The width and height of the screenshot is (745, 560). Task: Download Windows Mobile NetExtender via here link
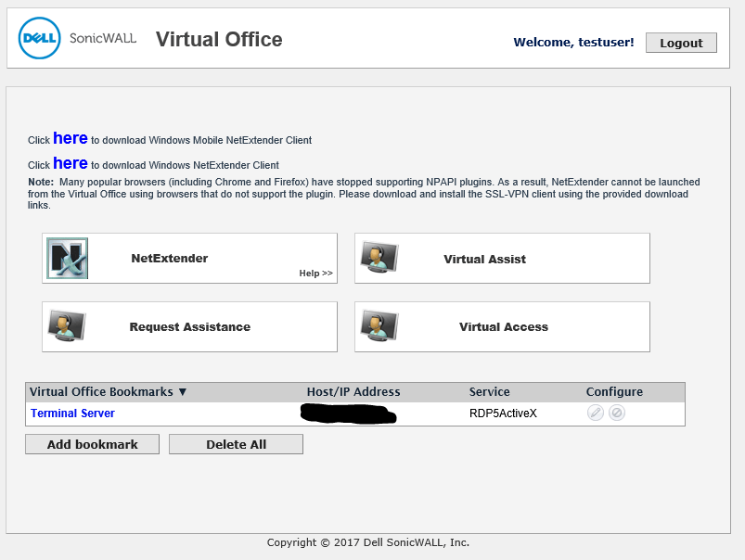click(x=71, y=138)
